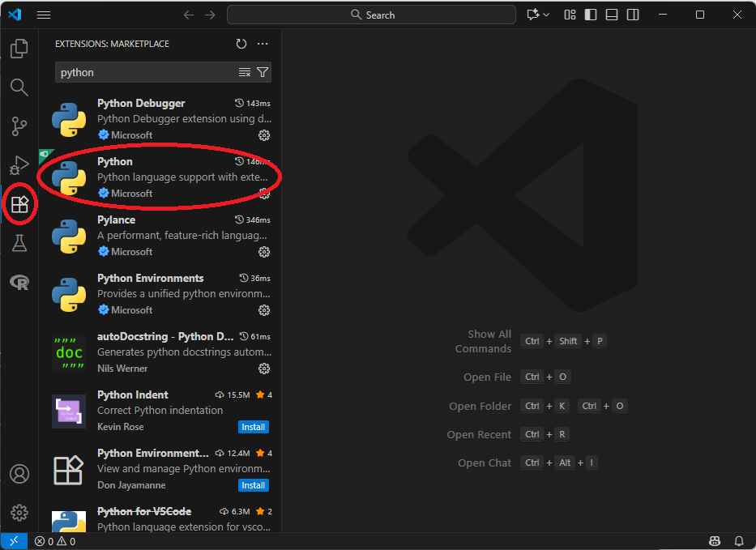Open the R extension sidebar view
This screenshot has height=550, width=756.
19,282
